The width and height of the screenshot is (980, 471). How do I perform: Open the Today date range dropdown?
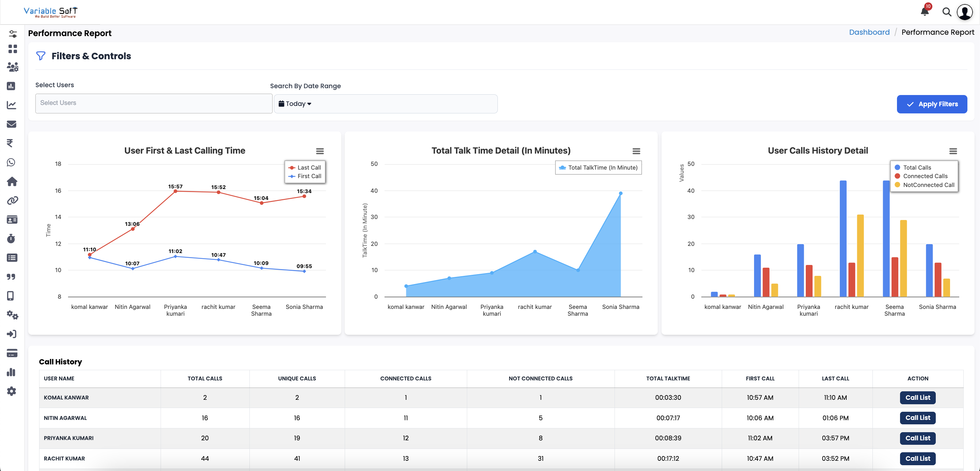coord(297,103)
